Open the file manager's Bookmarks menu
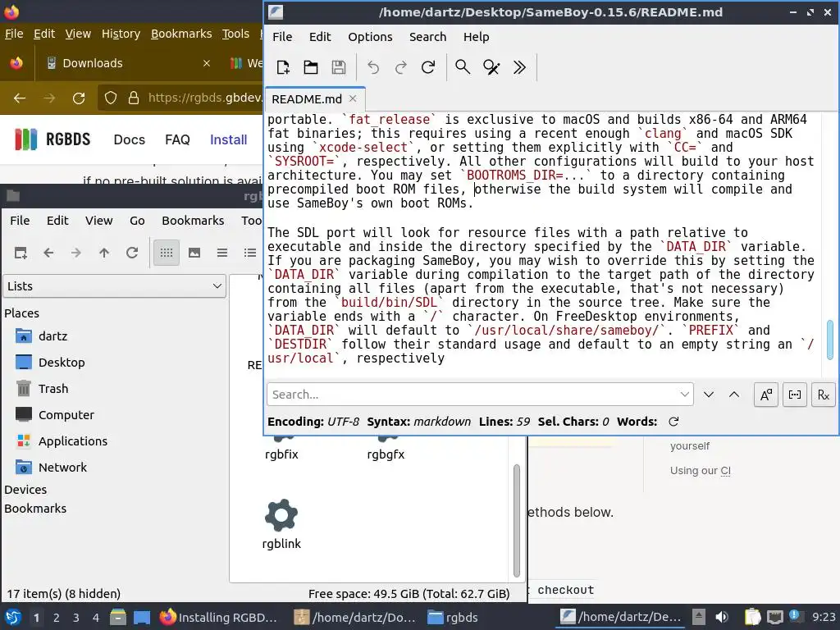 [193, 220]
